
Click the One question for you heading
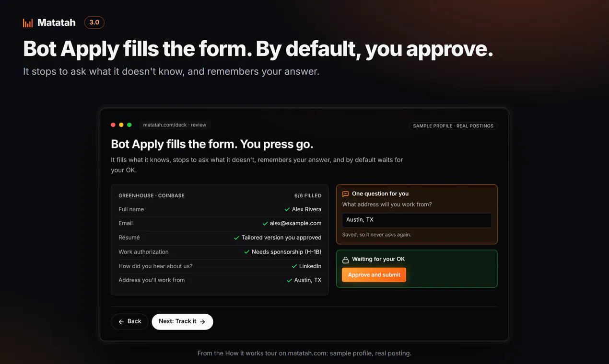[x=380, y=193]
